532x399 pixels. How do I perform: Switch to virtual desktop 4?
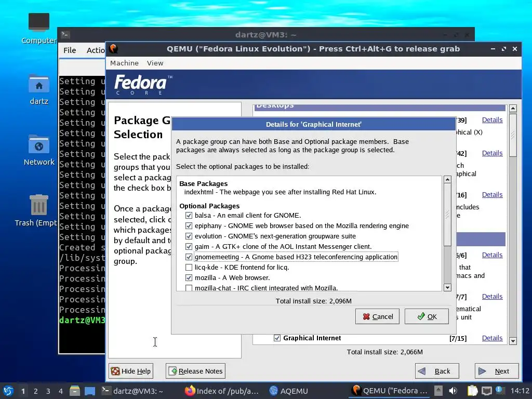point(61,391)
